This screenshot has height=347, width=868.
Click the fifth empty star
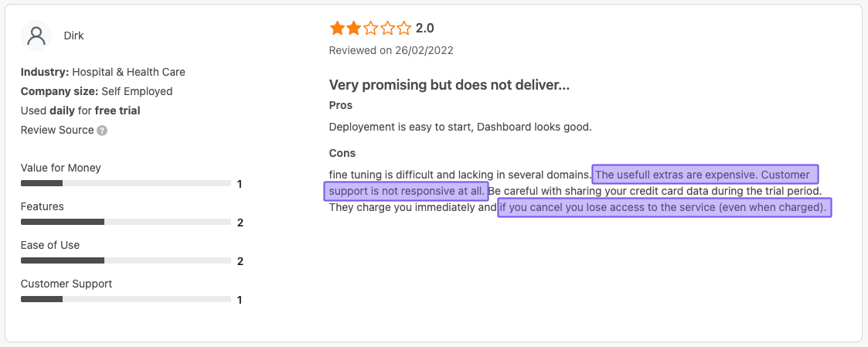point(404,29)
